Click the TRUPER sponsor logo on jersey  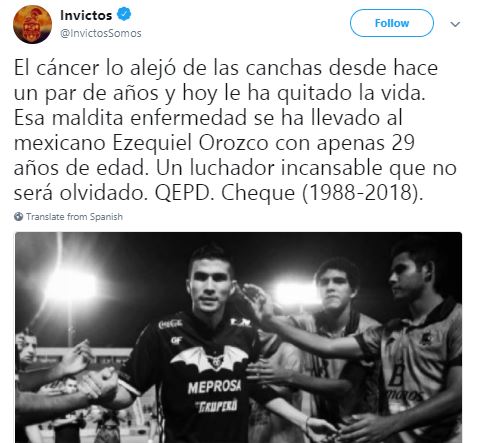pos(217,406)
